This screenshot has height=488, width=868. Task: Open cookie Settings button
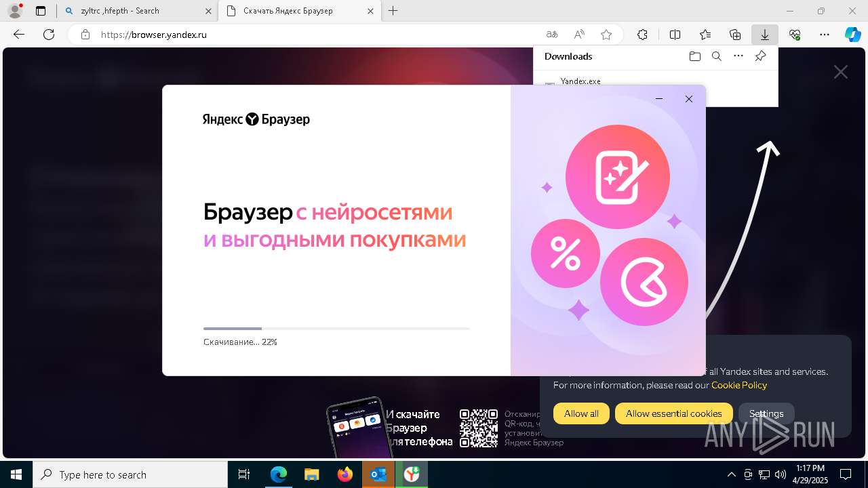766,413
